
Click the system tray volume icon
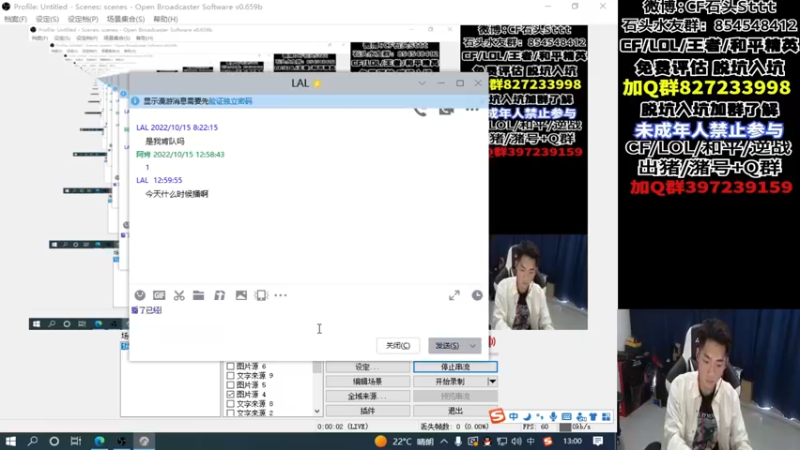click(516, 441)
